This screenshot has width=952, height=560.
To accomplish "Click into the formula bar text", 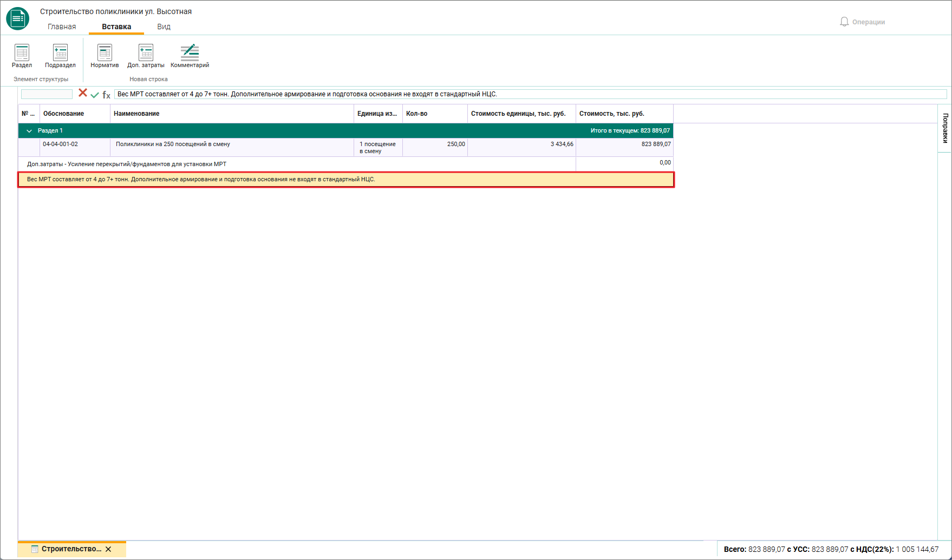I will 530,94.
